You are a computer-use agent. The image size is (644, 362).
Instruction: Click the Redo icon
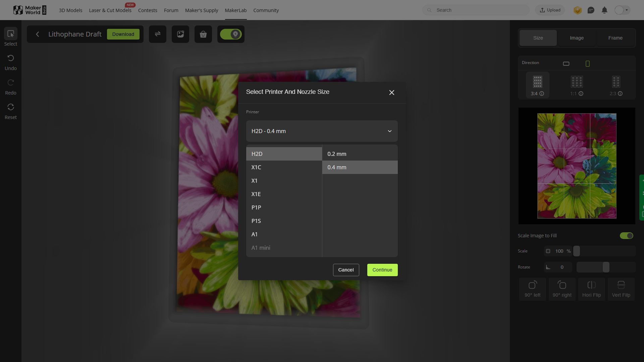11,82
